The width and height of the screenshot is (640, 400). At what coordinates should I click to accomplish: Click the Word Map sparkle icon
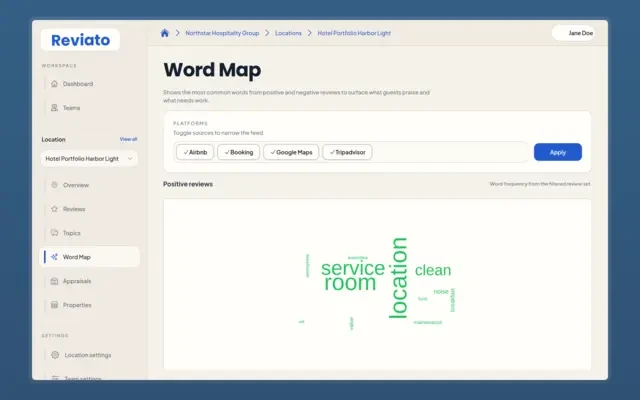(x=54, y=257)
